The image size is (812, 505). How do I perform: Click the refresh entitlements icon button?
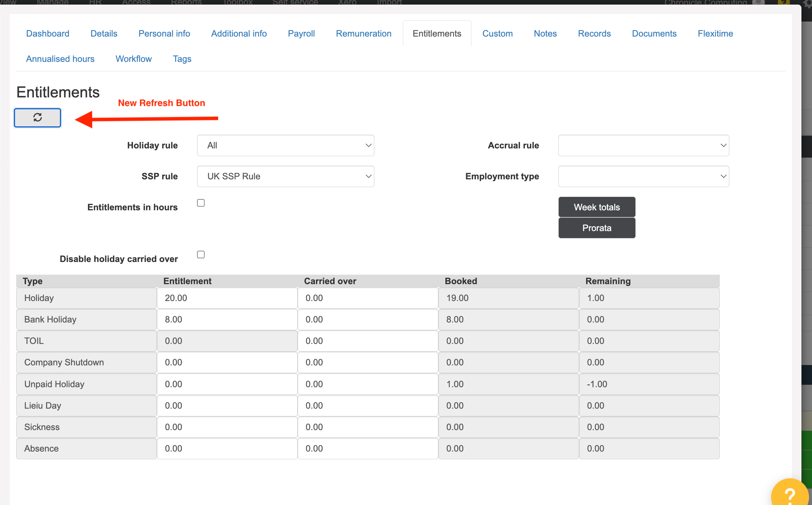37,117
